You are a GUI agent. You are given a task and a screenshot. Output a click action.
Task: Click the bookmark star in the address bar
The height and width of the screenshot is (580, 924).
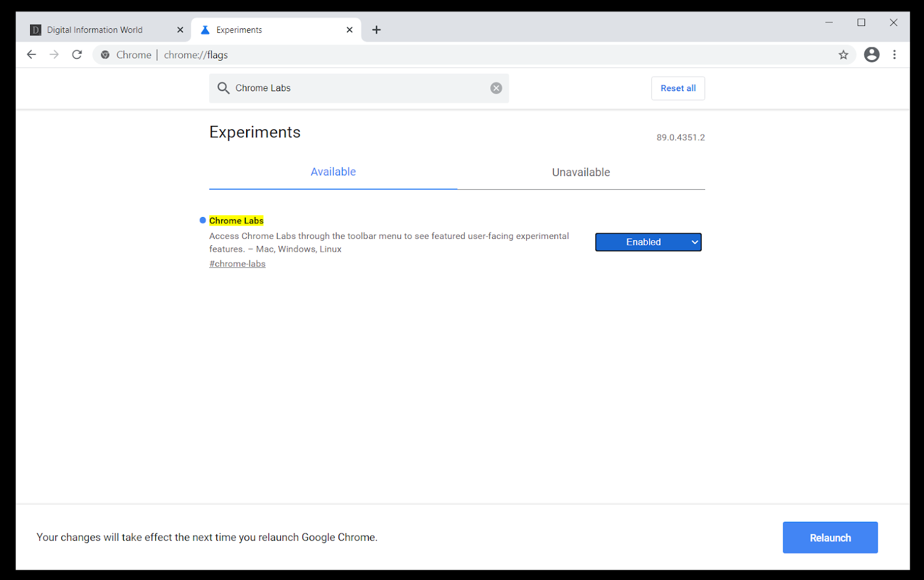844,54
